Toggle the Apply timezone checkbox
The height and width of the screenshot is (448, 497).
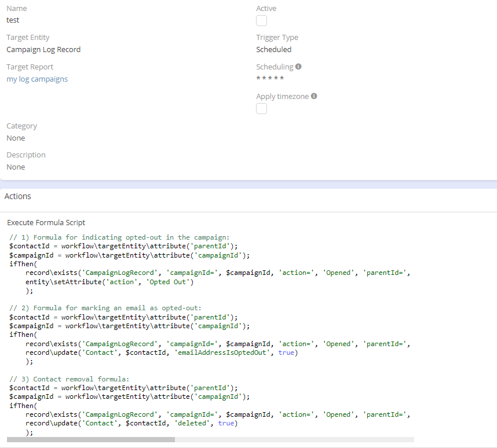pyautogui.click(x=262, y=109)
